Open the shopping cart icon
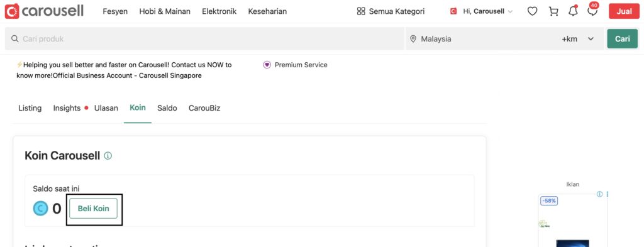The width and height of the screenshot is (644, 247). click(553, 11)
